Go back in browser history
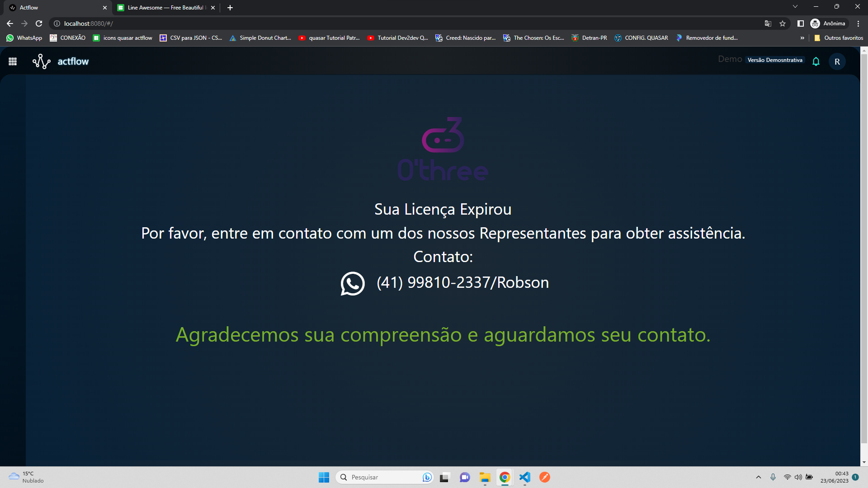 click(10, 23)
